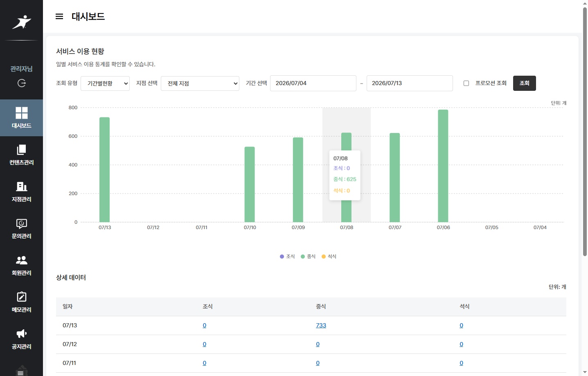This screenshot has height=376, width=588.
Task: Click the page vertical scrollbar thumb
Action: pos(585,131)
